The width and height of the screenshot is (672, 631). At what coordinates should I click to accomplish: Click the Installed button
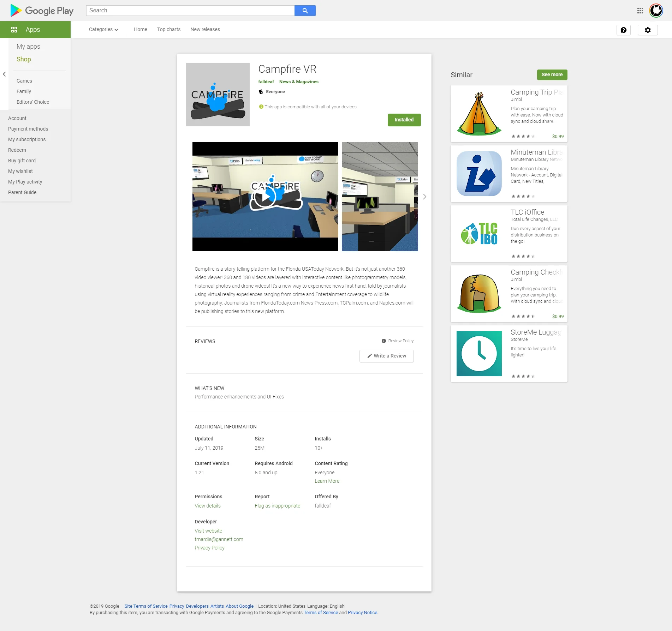(x=404, y=120)
